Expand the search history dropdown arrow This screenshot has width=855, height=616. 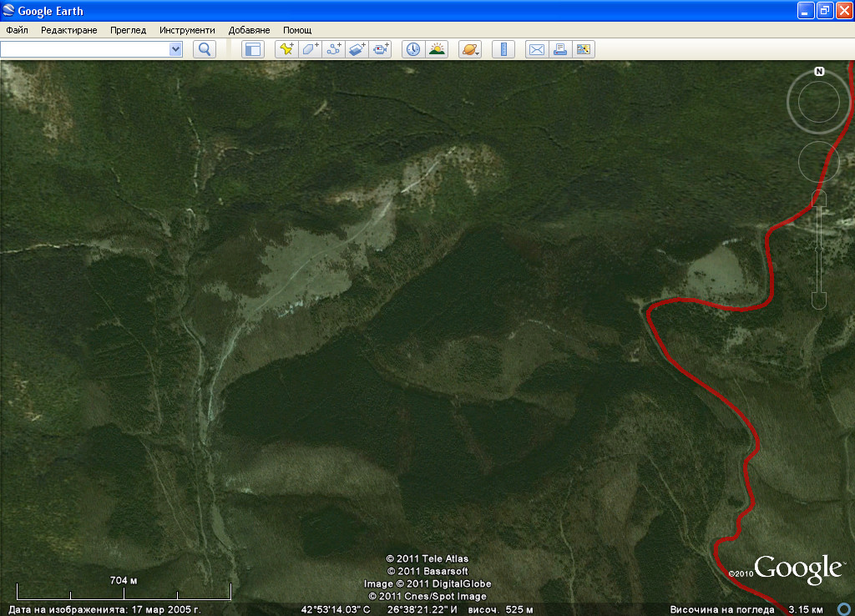click(x=175, y=49)
